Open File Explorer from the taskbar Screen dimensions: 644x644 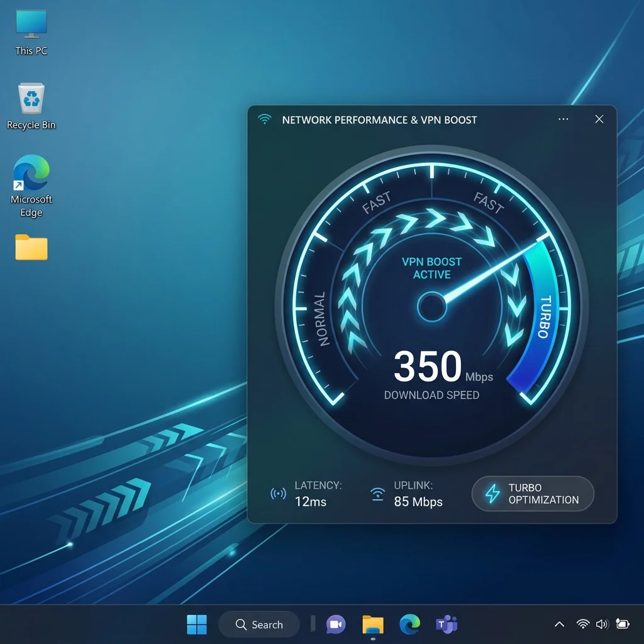tap(373, 625)
